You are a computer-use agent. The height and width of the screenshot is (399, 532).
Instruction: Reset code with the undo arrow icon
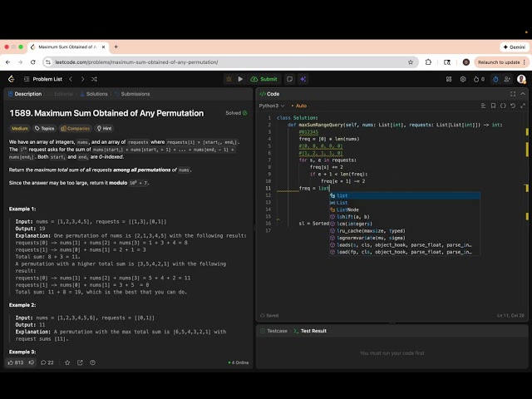tap(511, 106)
